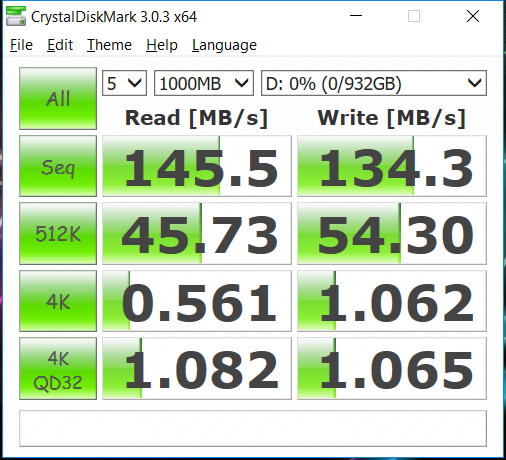Run the 4K QD32 benchmark test
The height and width of the screenshot is (460, 506).
tap(58, 368)
